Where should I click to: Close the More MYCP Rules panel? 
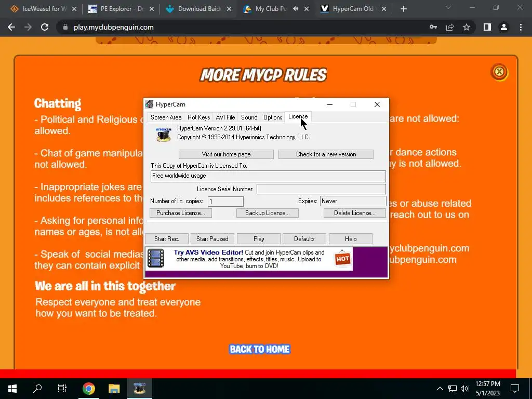(499, 72)
